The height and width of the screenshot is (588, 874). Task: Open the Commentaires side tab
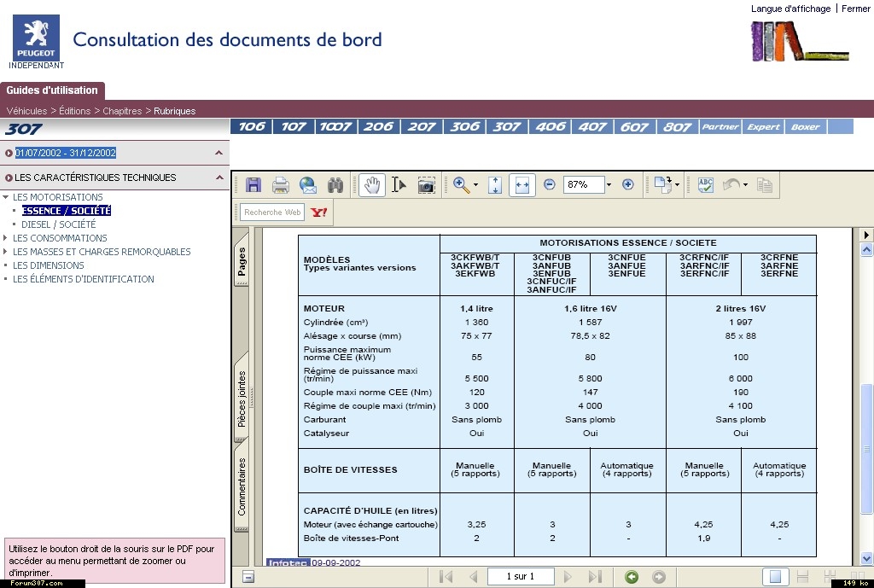242,486
